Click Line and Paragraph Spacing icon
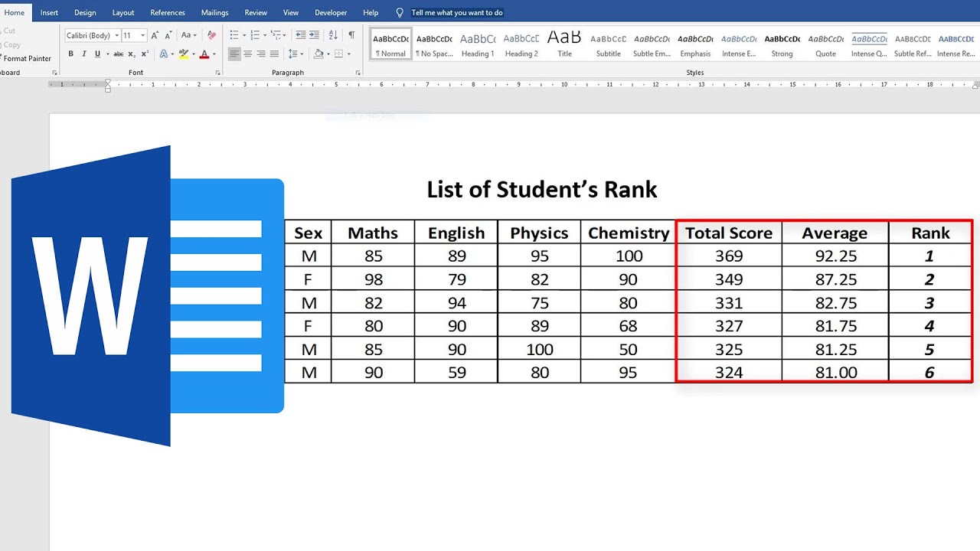 pyautogui.click(x=292, y=54)
